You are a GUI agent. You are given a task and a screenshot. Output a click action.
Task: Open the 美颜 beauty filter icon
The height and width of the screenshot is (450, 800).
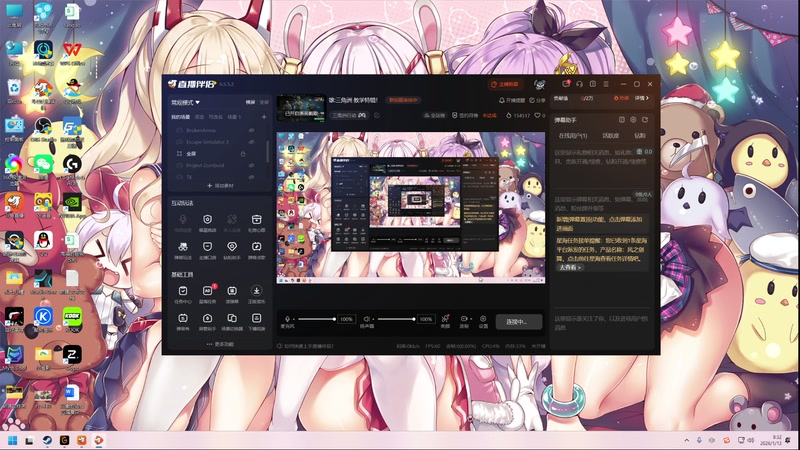(445, 318)
